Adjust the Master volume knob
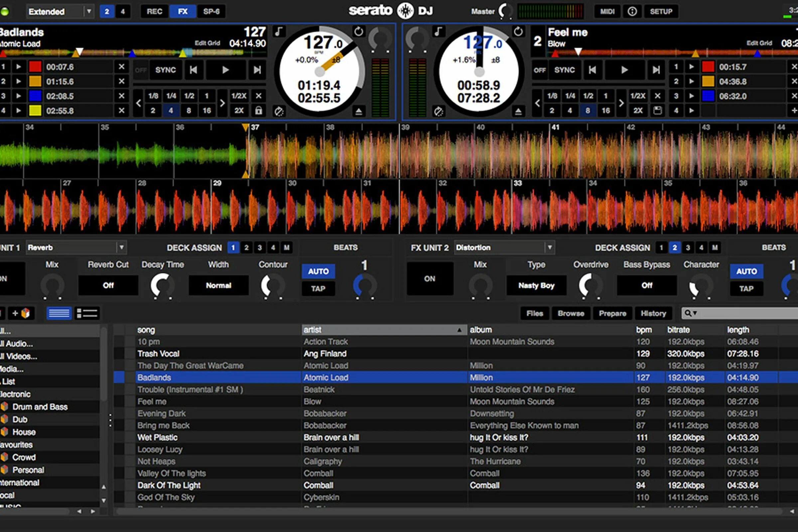Viewport: 798px width, 532px height. point(505,12)
